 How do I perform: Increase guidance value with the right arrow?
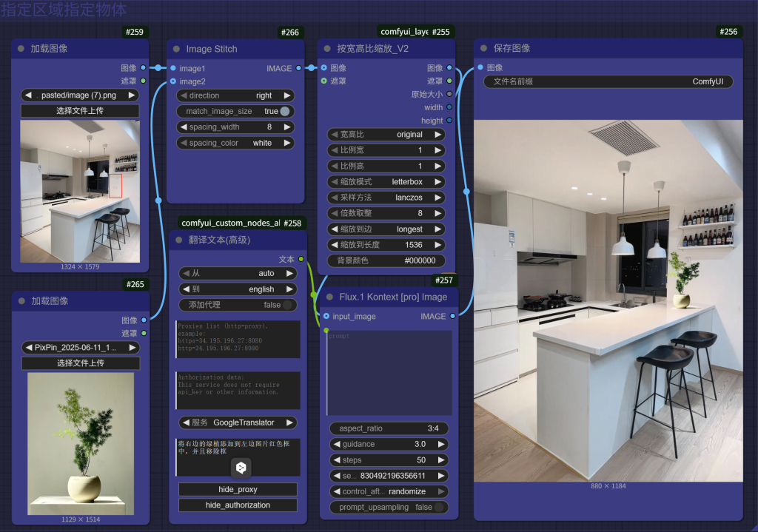coord(442,444)
